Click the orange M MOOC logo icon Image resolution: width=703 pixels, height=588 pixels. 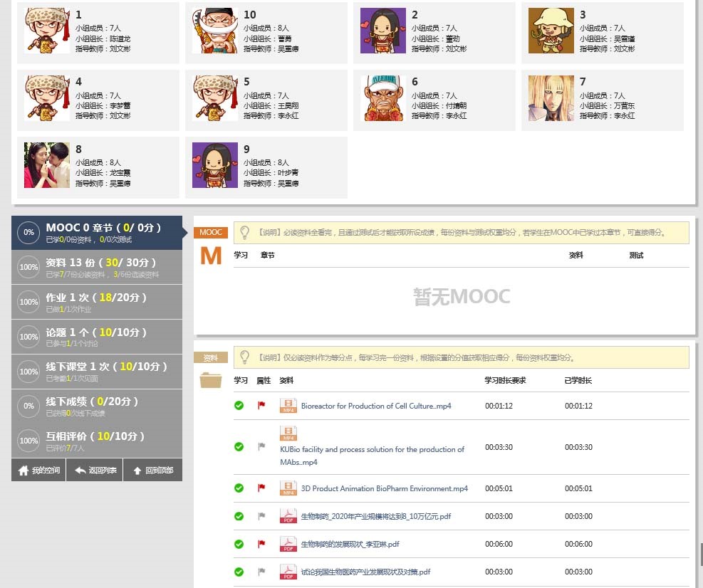click(x=211, y=256)
